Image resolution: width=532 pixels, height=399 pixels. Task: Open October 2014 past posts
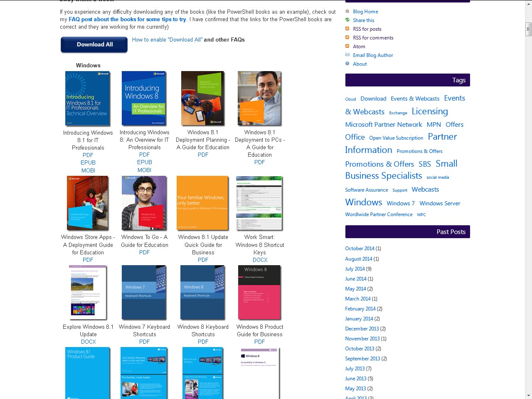click(x=360, y=249)
